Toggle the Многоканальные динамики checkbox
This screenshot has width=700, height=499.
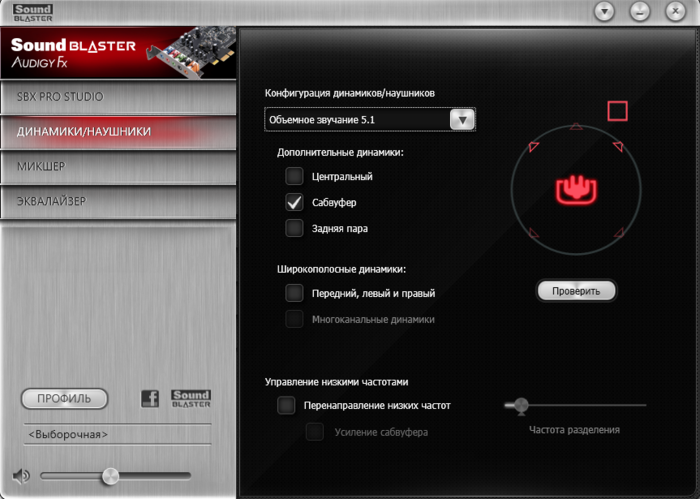tap(294, 319)
